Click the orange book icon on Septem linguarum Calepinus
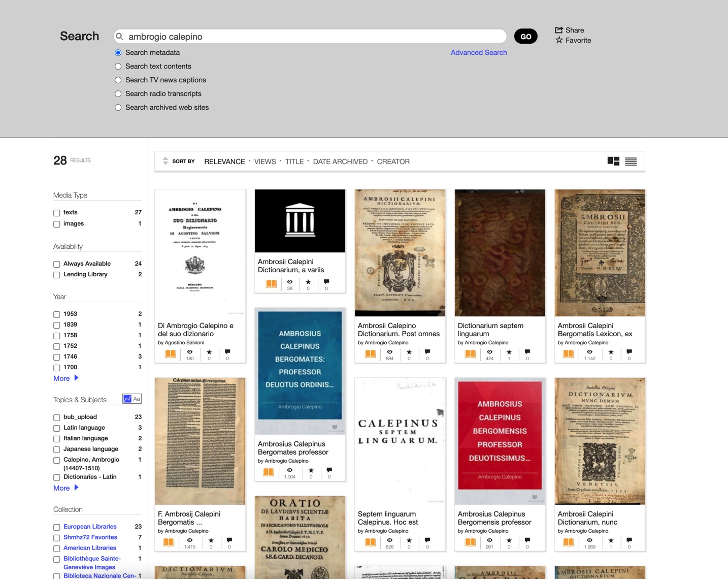This screenshot has height=579, width=728. [370, 542]
